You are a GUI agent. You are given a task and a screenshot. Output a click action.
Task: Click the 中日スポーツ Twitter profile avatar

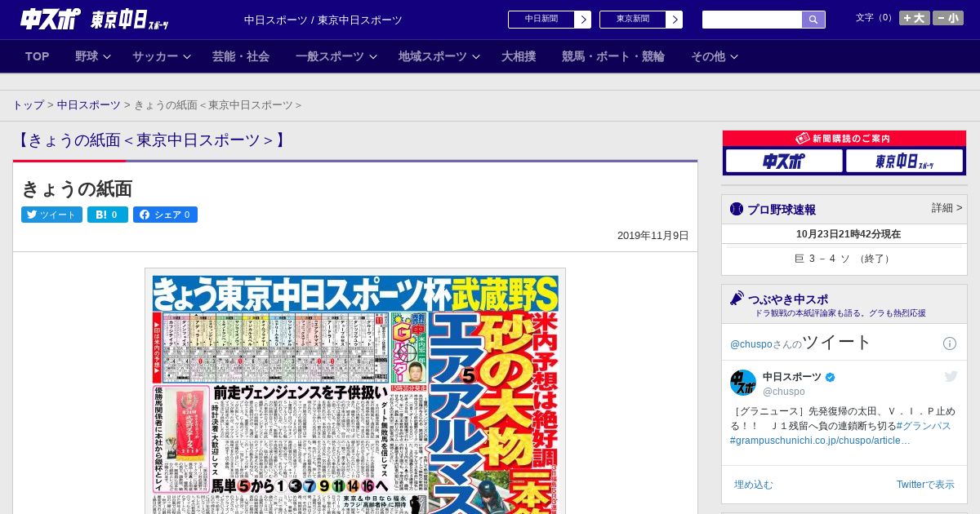pyautogui.click(x=743, y=383)
